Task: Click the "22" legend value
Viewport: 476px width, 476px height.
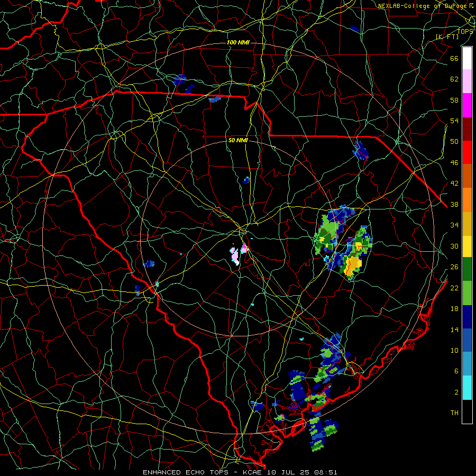Action: [x=454, y=288]
